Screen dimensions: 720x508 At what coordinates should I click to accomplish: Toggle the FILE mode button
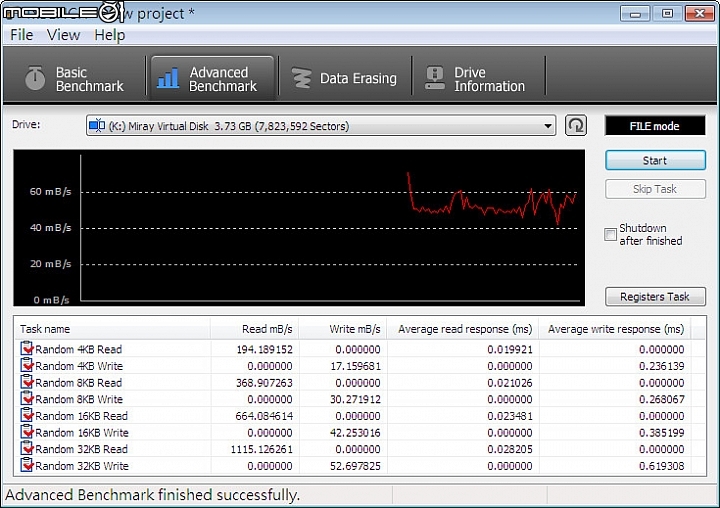pos(655,126)
